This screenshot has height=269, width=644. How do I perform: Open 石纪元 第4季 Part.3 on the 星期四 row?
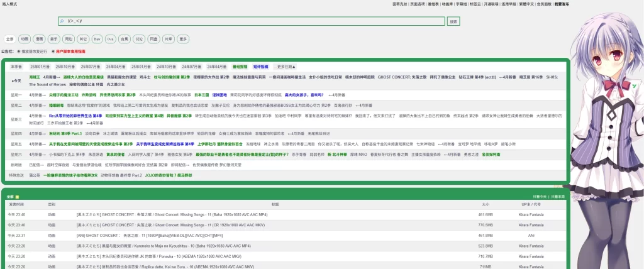coord(65,133)
